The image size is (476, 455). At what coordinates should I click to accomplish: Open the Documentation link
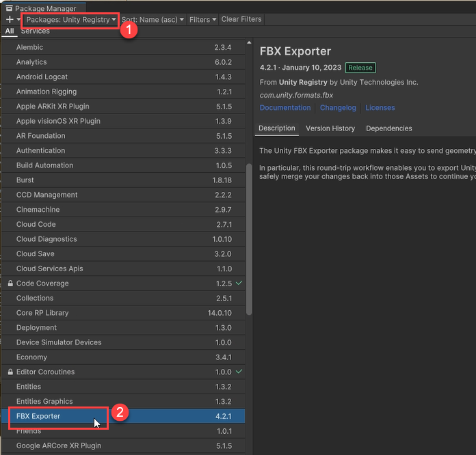point(285,108)
